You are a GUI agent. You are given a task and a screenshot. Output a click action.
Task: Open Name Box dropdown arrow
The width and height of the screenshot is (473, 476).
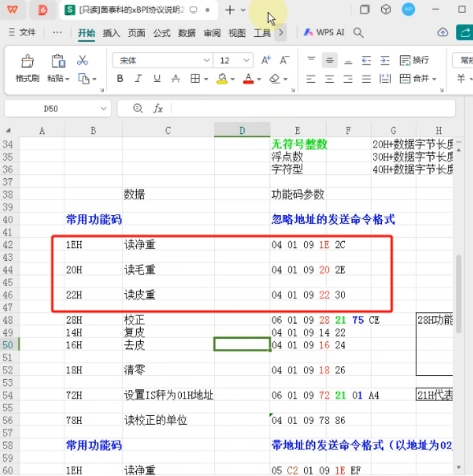pyautogui.click(x=103, y=109)
